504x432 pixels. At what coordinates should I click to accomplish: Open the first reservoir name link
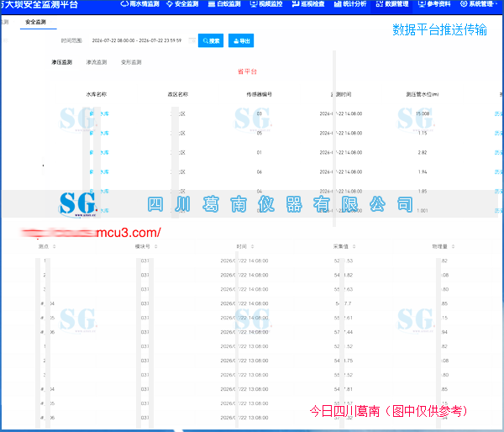99,113
